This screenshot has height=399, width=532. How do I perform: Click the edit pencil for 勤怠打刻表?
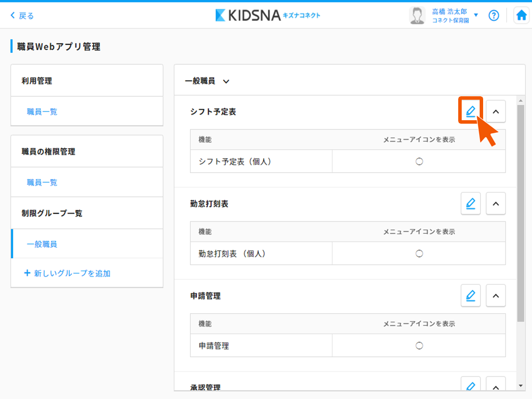(470, 203)
